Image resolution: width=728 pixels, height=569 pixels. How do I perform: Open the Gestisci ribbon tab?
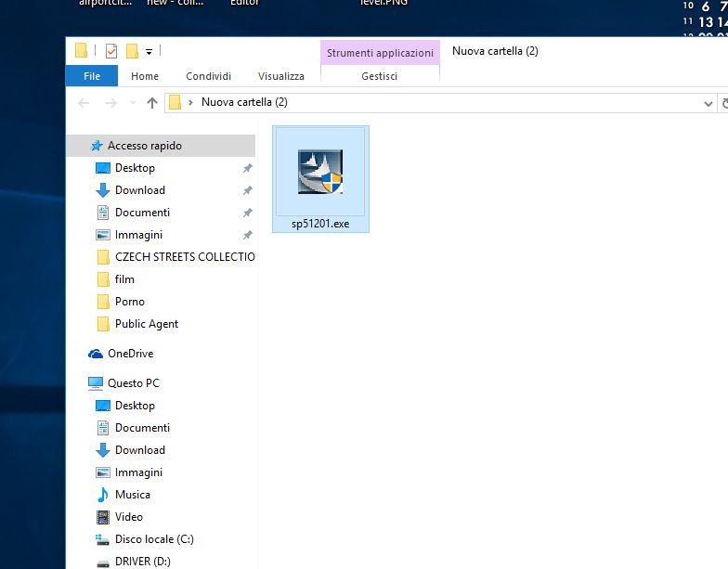pyautogui.click(x=379, y=76)
